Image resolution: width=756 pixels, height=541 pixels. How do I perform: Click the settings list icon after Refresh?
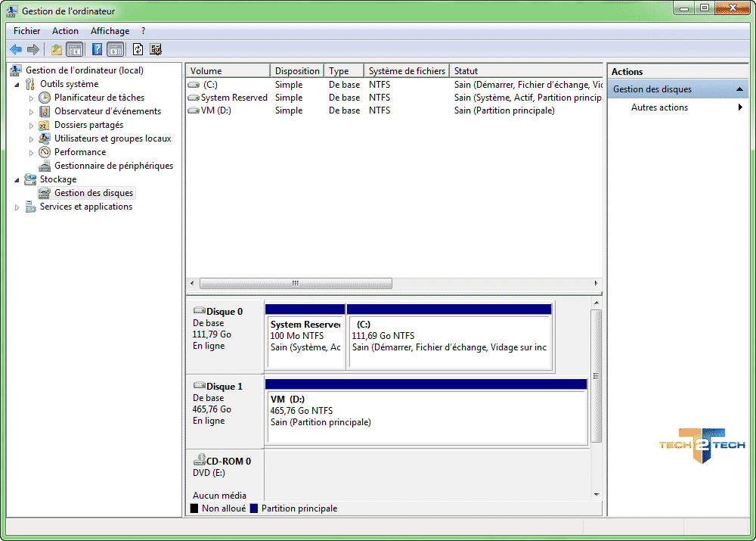(155, 49)
